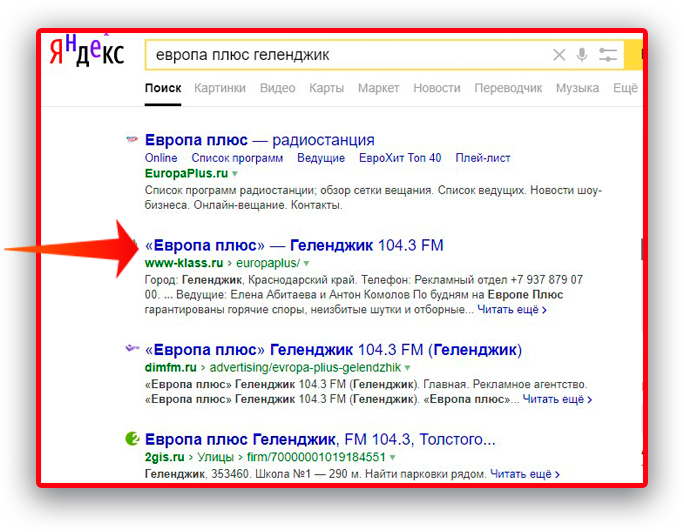The height and width of the screenshot is (532, 684).
Task: Open the Музыка tab
Action: pyautogui.click(x=577, y=88)
